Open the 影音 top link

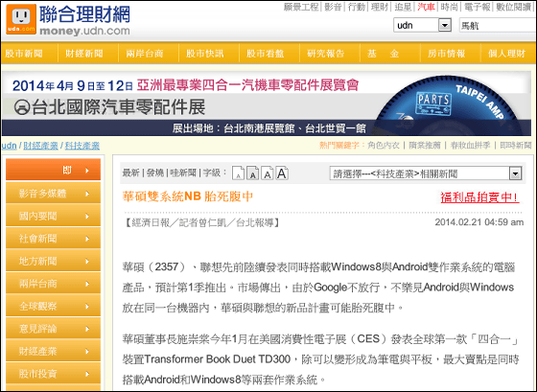tap(334, 7)
